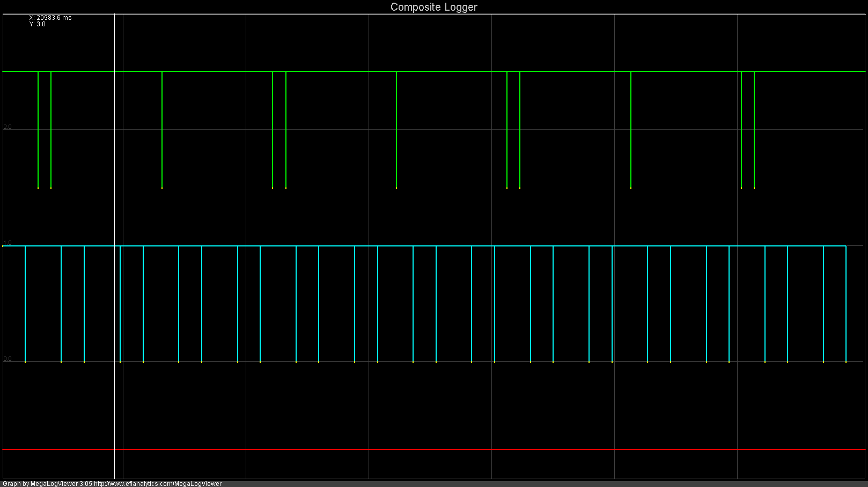This screenshot has height=487, width=868.
Task: Click the leftmost cyan downward pulse
Action: (25, 303)
